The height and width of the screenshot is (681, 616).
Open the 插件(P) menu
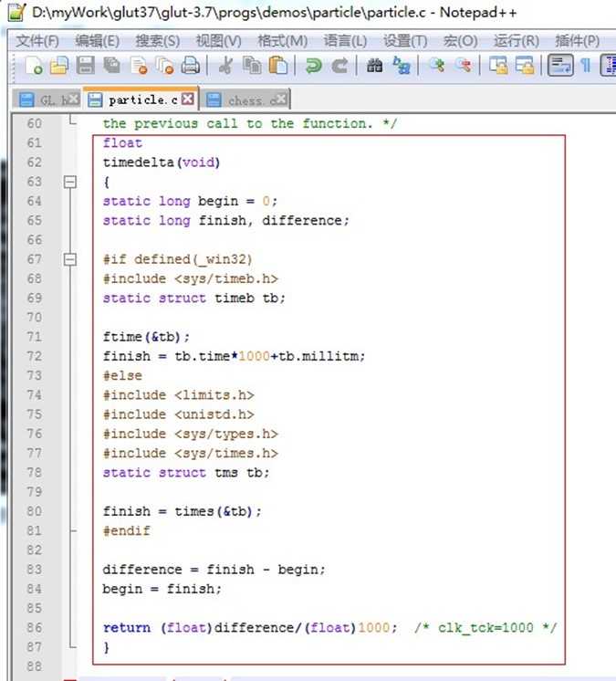click(x=578, y=41)
